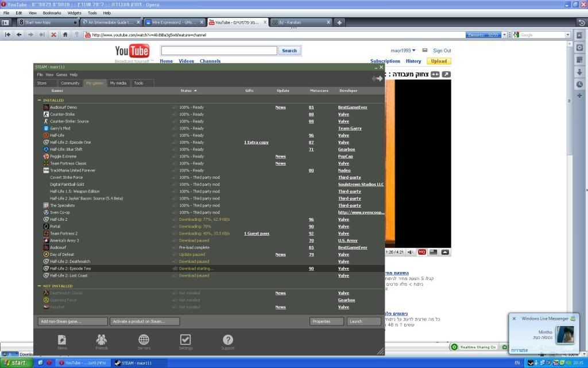This screenshot has height=368, width=588.
Task: Click Opera's Rewind toolbar icon
Action: (x=7, y=34)
